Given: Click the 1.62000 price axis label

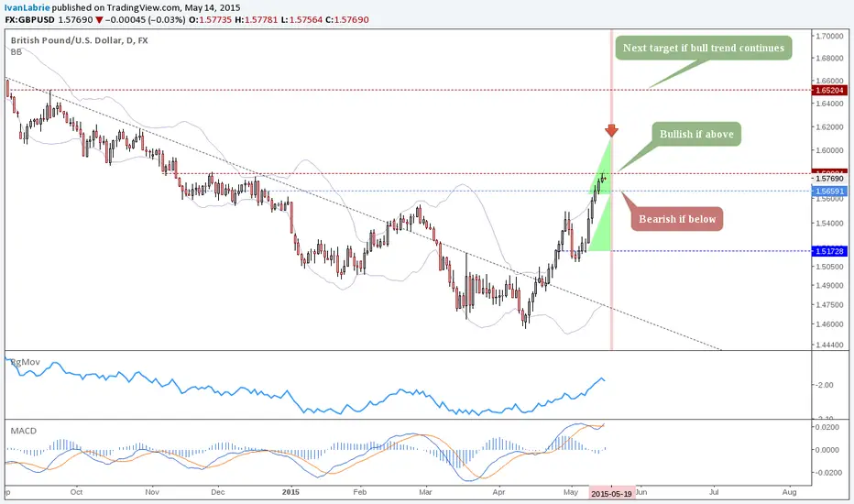Looking at the screenshot, I should (x=829, y=127).
